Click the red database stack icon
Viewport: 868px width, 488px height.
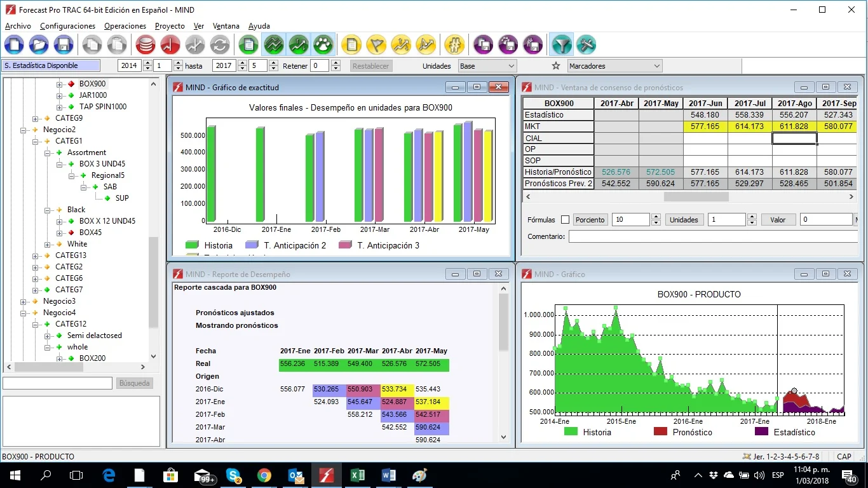[x=146, y=44]
